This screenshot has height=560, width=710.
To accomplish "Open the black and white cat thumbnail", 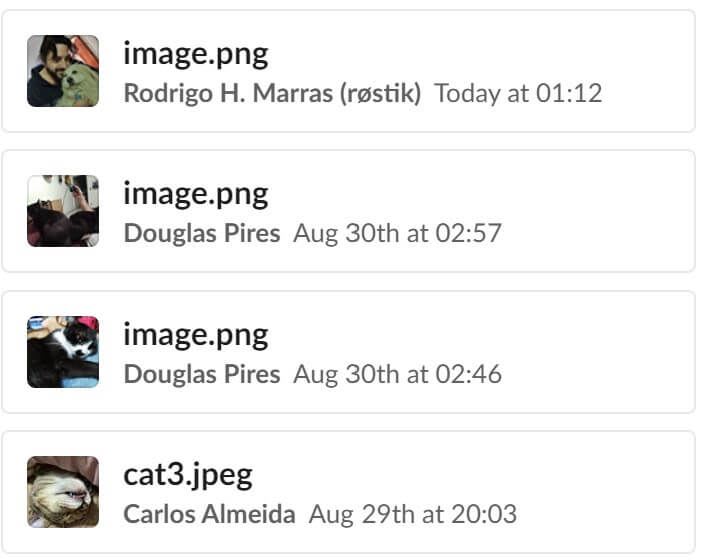I will [x=63, y=352].
